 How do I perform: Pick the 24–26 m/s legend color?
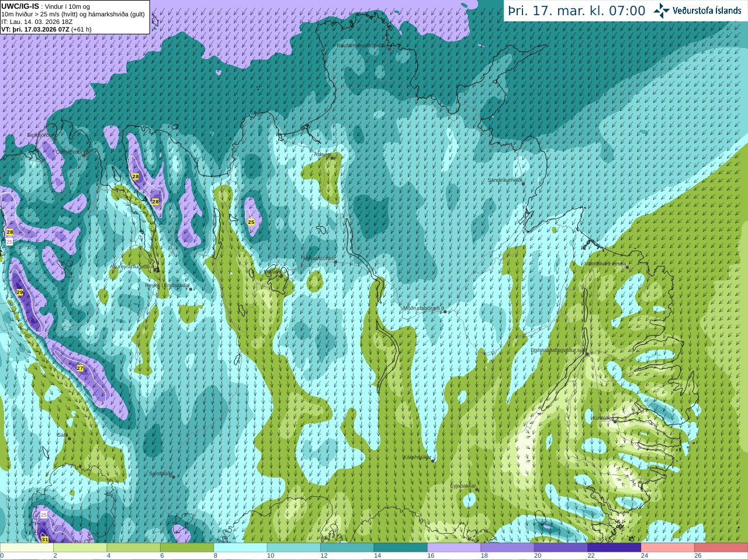point(668,548)
